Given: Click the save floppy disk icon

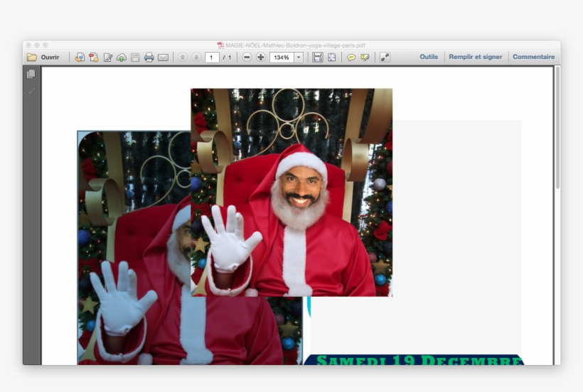Looking at the screenshot, I should point(135,57).
